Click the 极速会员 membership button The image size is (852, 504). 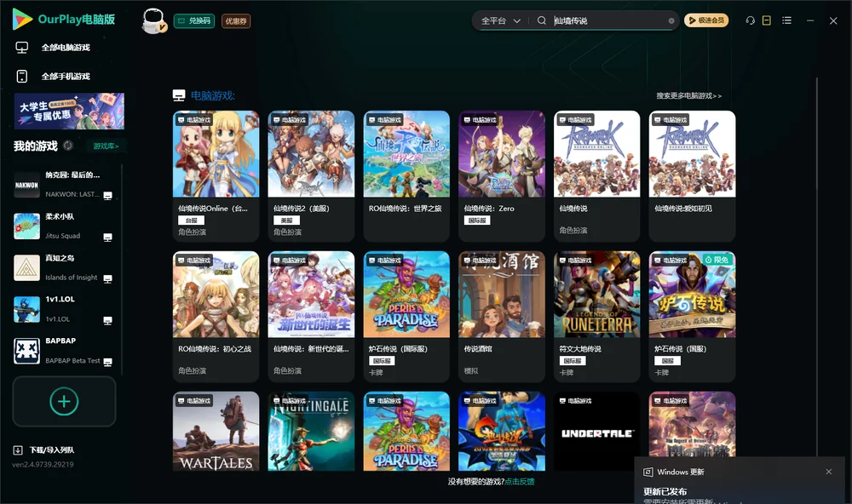[706, 20]
